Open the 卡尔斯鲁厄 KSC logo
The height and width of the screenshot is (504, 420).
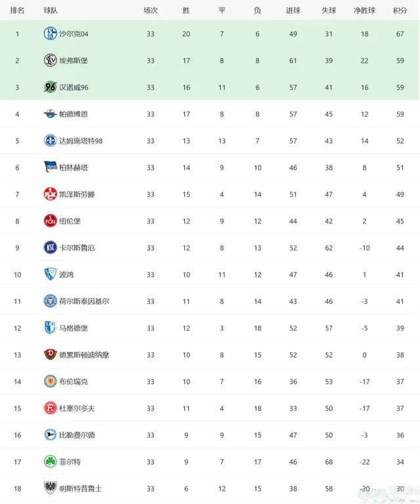pos(50,247)
